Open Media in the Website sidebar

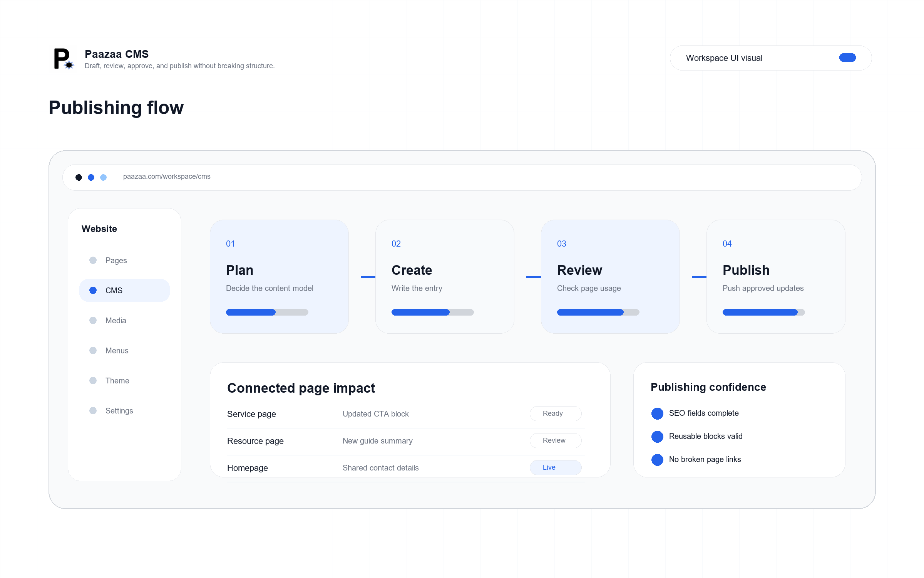point(124,321)
